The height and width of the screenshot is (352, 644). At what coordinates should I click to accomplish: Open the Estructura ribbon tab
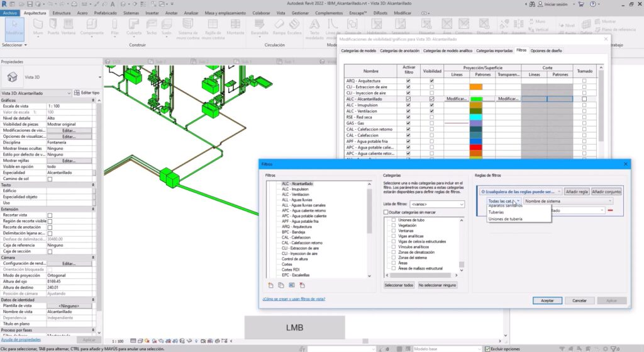click(61, 13)
